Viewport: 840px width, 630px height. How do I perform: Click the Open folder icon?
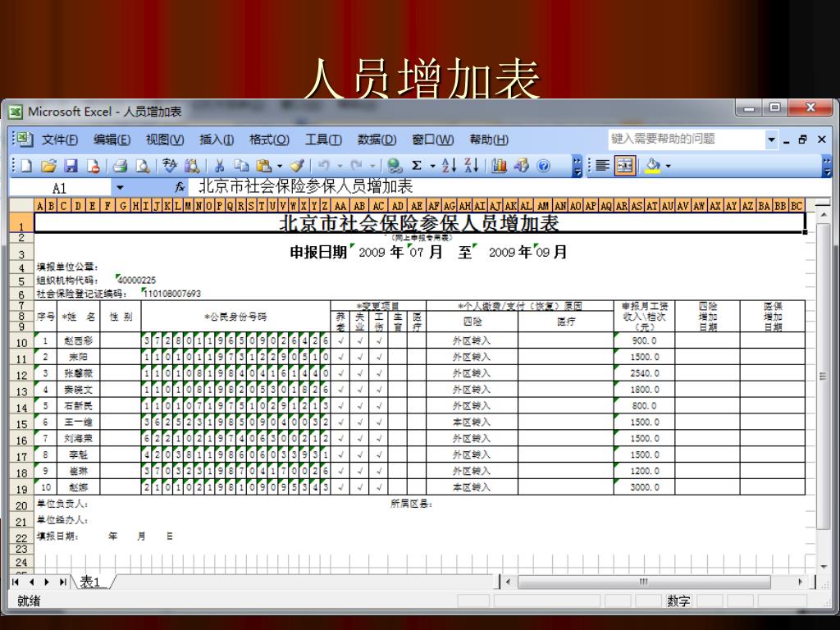point(48,166)
